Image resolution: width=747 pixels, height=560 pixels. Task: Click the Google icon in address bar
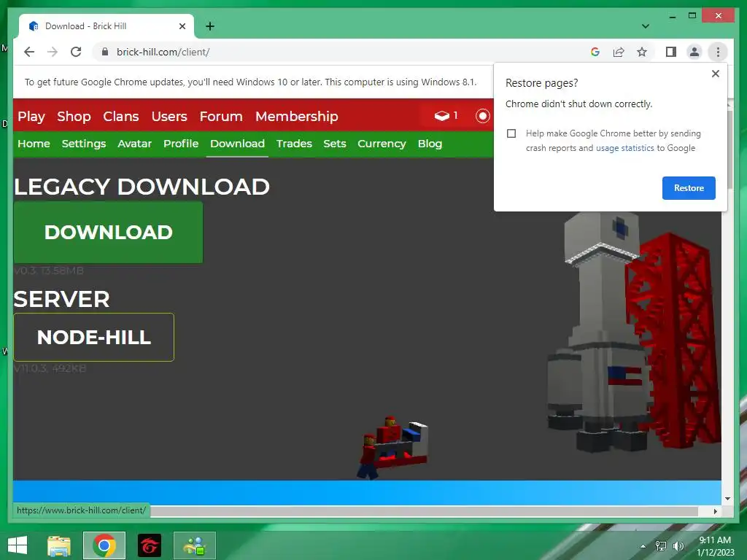tap(595, 52)
